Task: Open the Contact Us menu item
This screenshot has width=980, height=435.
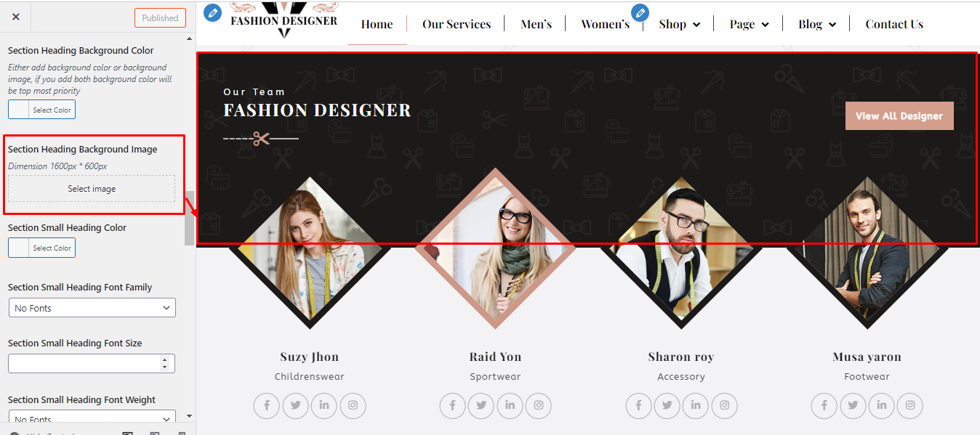Action: click(894, 24)
